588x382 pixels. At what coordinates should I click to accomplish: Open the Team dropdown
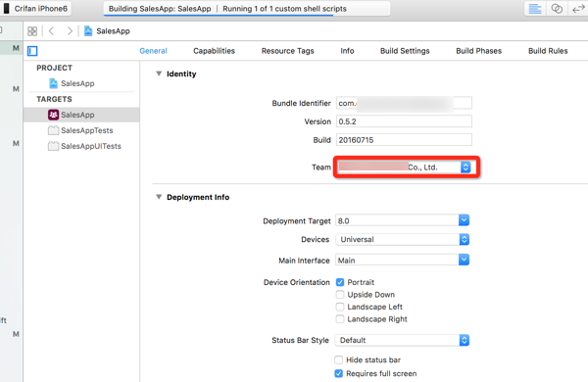click(x=404, y=167)
